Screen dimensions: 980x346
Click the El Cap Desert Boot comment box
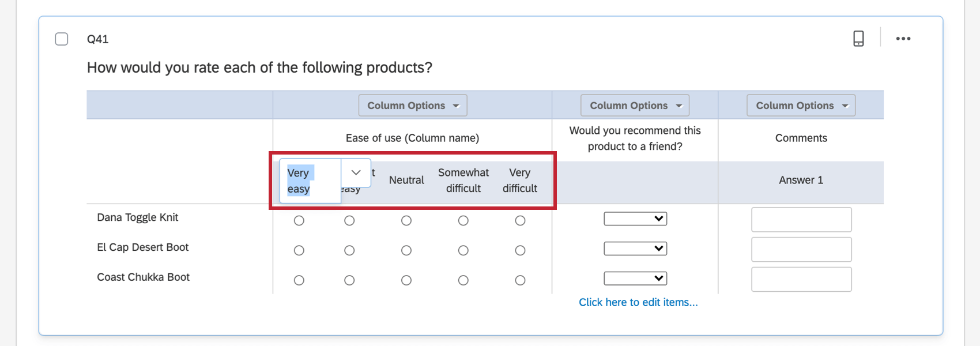pyautogui.click(x=801, y=250)
